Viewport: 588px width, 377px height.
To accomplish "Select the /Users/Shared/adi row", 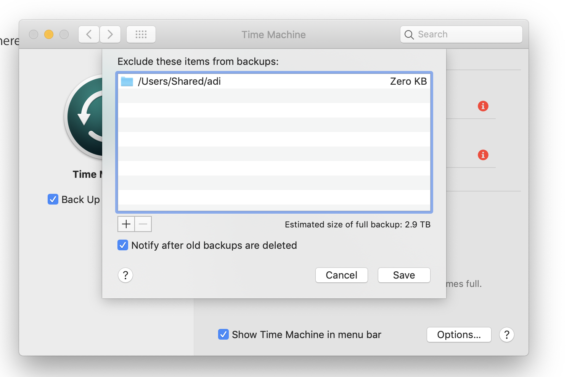I will click(274, 81).
